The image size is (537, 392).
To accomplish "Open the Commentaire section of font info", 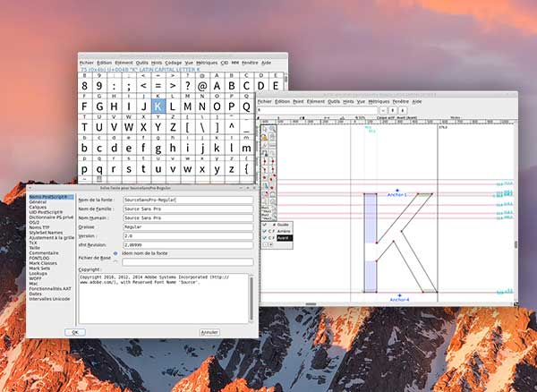I will pyautogui.click(x=44, y=253).
